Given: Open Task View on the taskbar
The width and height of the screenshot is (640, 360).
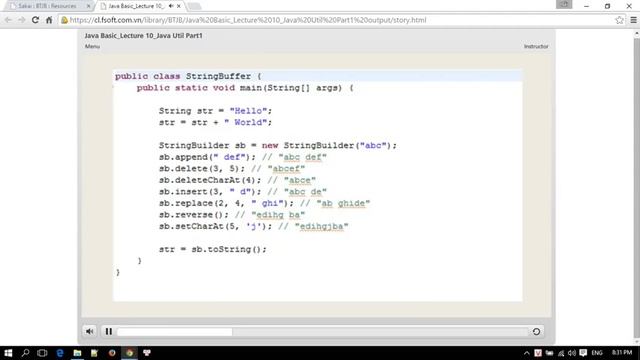Looking at the screenshot, I should pyautogui.click(x=42, y=353).
